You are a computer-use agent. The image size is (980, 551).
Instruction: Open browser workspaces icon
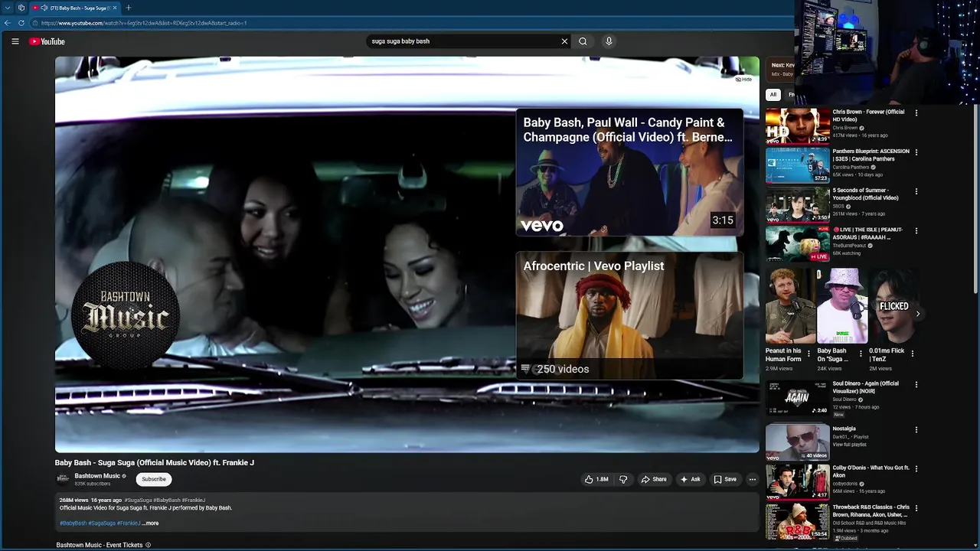pos(21,8)
